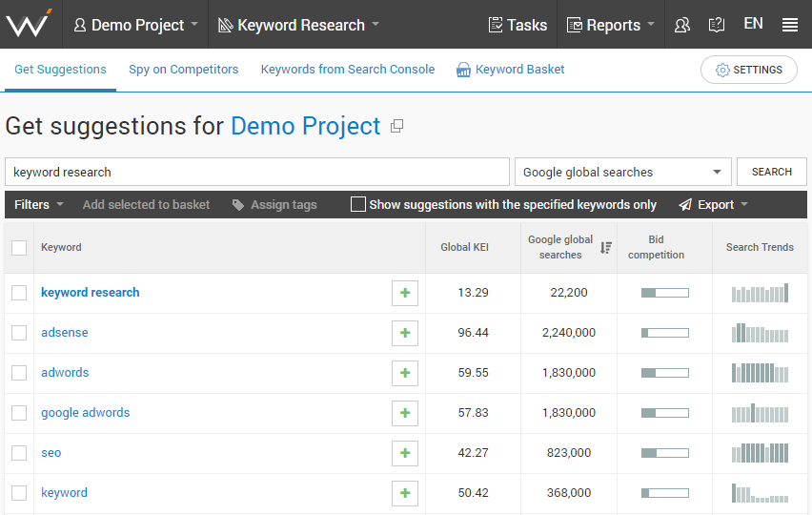This screenshot has width=812, height=515.
Task: Open the Filters dropdown
Action: pos(39,205)
